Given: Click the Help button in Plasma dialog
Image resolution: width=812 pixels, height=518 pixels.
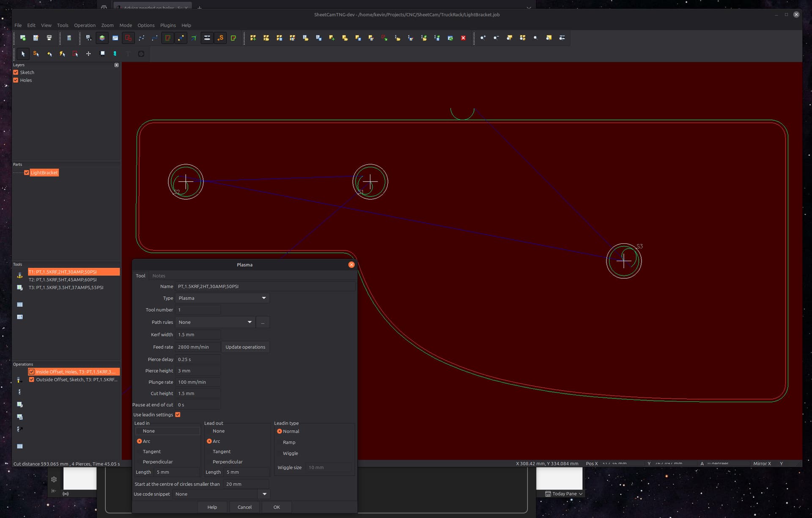Looking at the screenshot, I should click(212, 507).
